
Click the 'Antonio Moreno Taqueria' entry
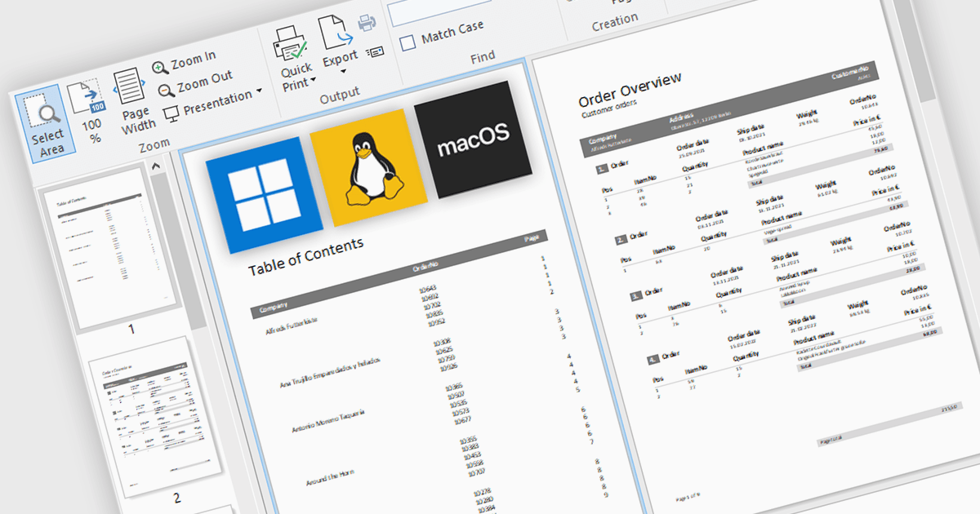click(328, 420)
